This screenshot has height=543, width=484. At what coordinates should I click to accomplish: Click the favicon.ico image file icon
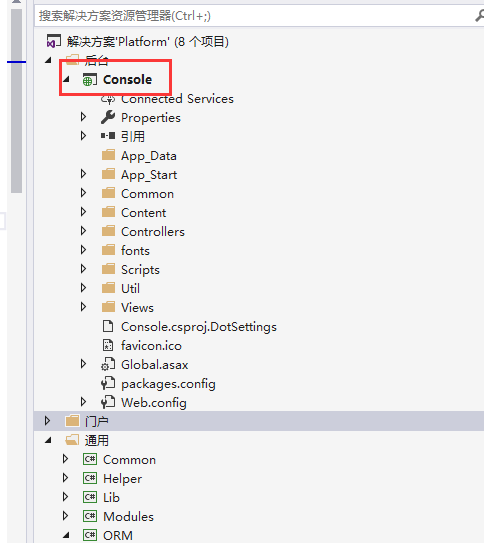(x=108, y=345)
